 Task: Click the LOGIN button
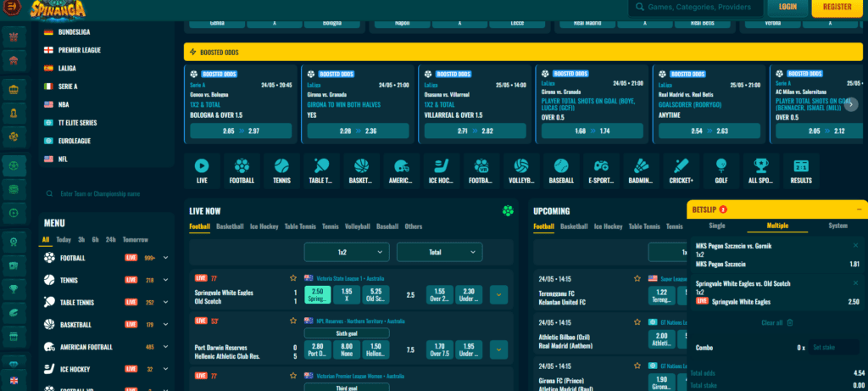click(787, 7)
